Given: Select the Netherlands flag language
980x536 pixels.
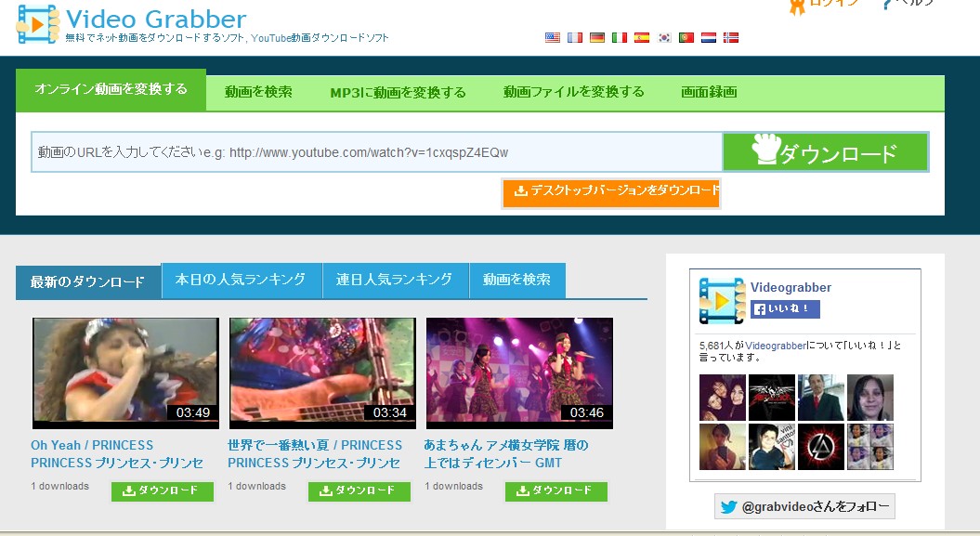Looking at the screenshot, I should [x=709, y=37].
